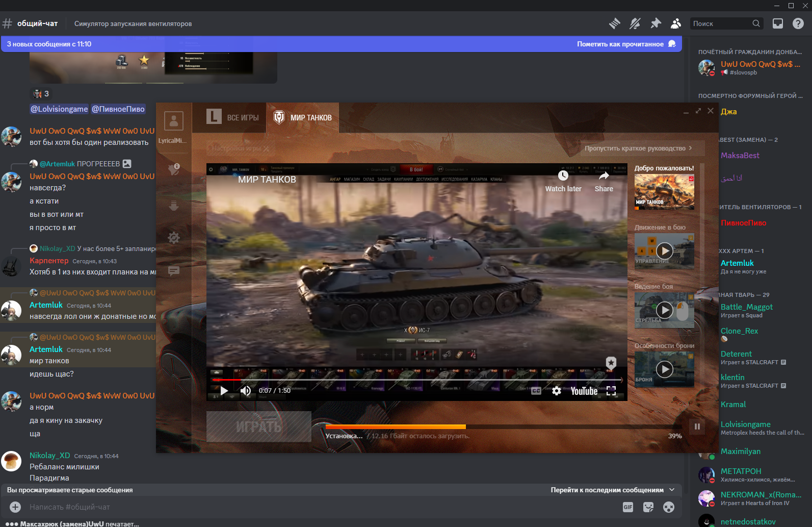Image resolution: width=812 pixels, height=527 pixels.
Task: Play Ведение боя tutorial video
Action: coord(664,310)
